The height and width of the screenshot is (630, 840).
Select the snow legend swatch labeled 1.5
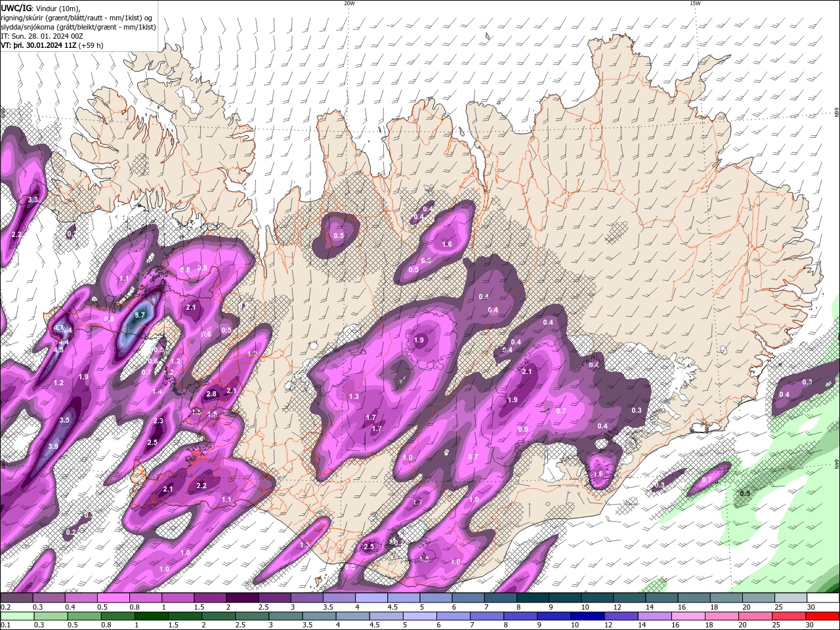coord(209,598)
